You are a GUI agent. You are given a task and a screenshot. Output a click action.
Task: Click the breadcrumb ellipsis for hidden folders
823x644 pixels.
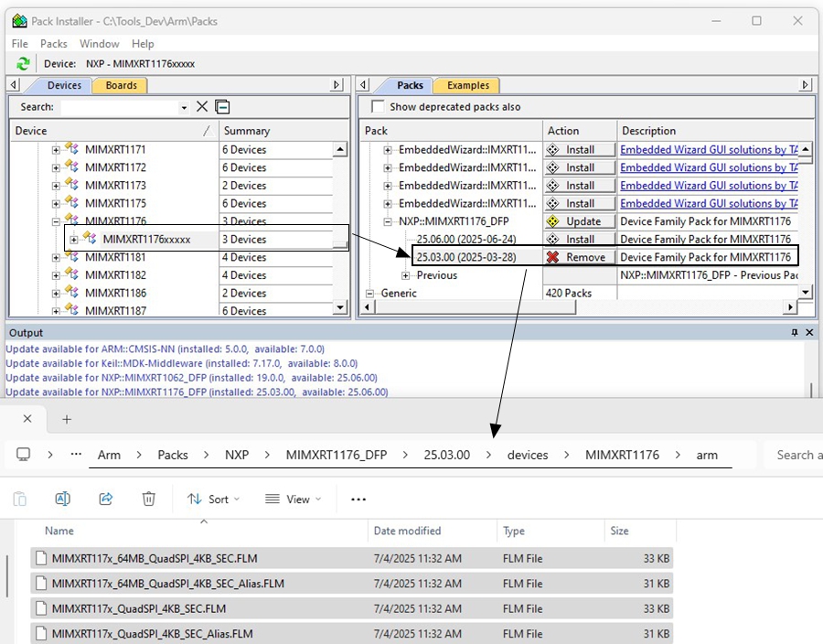tap(76, 455)
